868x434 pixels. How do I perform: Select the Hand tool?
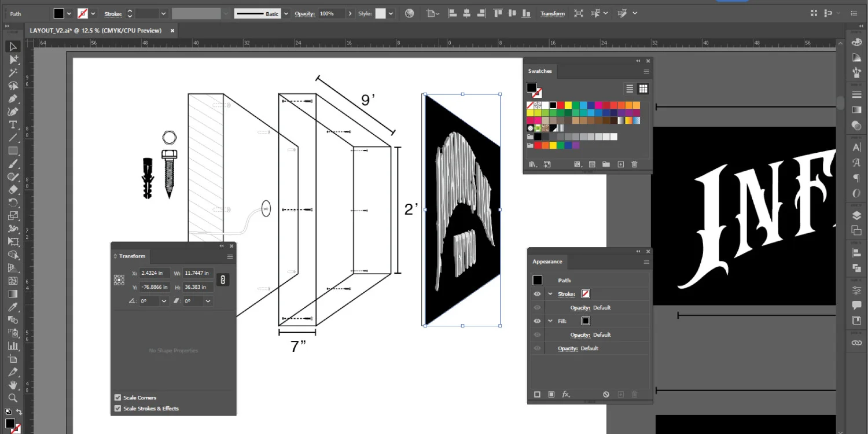click(x=13, y=385)
